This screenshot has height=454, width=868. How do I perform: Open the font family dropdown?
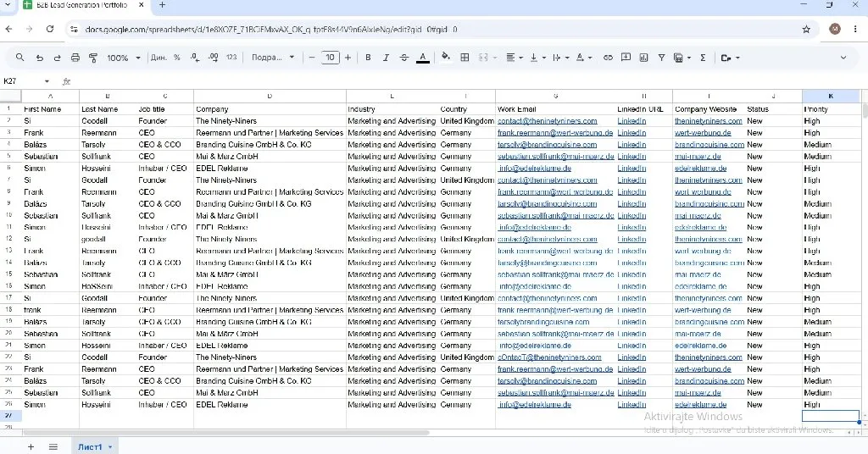coord(273,58)
